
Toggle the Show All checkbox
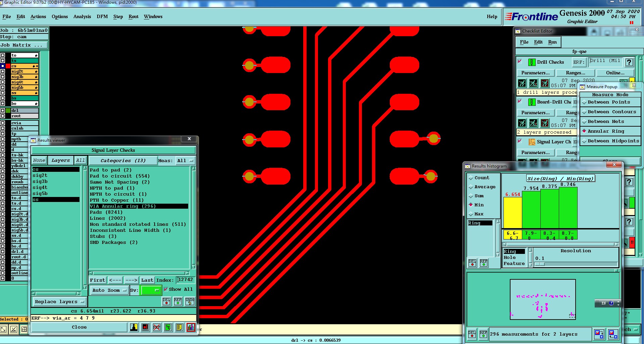point(166,289)
